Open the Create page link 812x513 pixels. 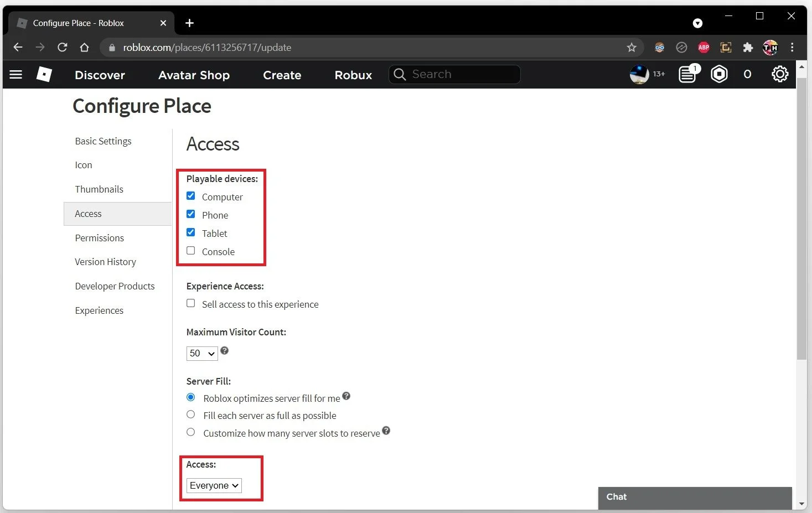click(282, 75)
